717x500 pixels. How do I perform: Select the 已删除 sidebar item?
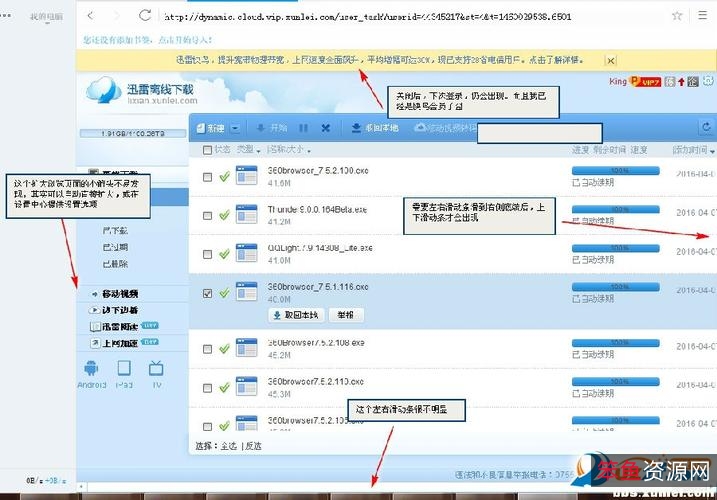pos(115,264)
